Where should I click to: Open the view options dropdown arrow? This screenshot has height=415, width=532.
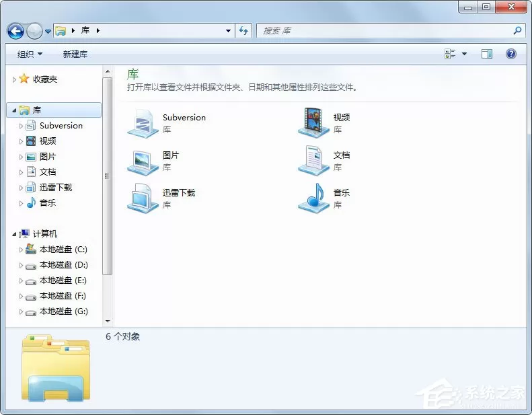[x=464, y=54]
